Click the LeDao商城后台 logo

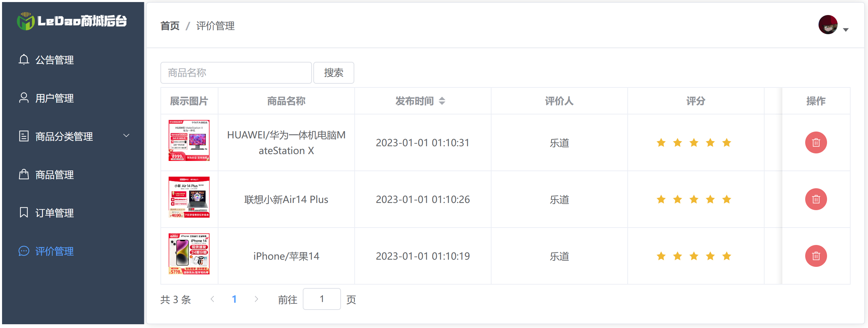[72, 21]
